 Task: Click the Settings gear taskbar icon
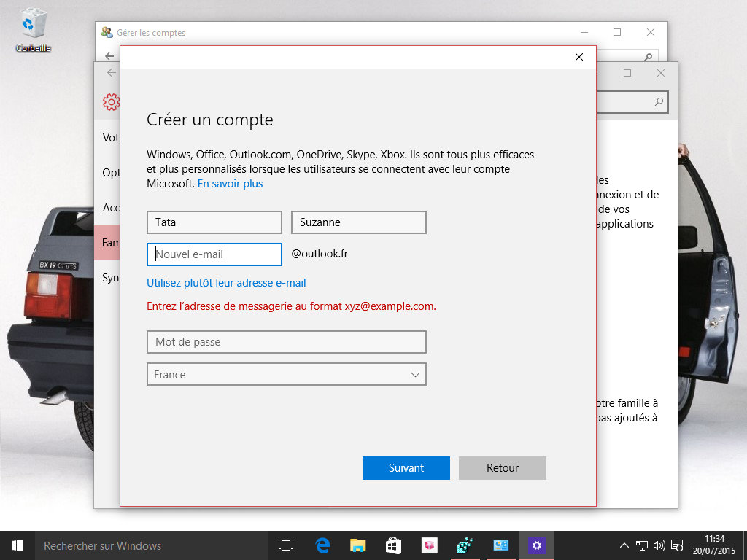click(x=537, y=545)
